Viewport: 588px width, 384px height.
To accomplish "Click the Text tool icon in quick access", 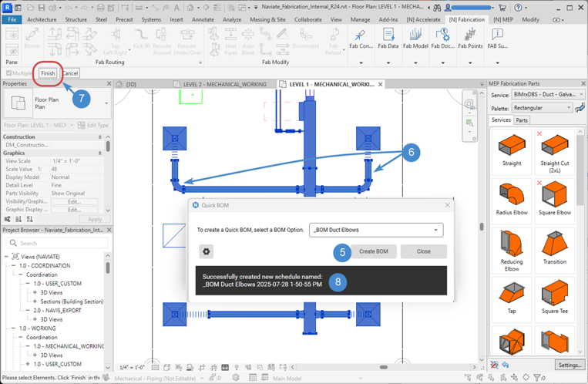I will pos(176,8).
